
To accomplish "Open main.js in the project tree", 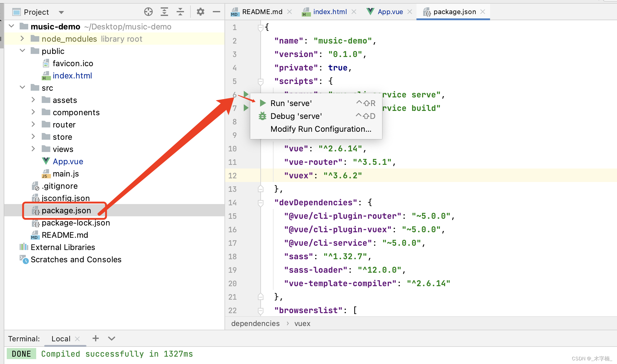I will (66, 174).
